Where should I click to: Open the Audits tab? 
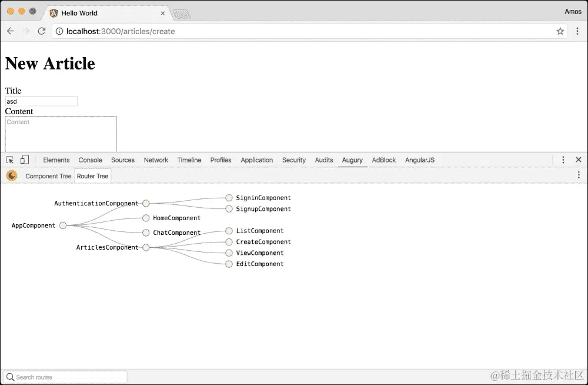pyautogui.click(x=323, y=160)
